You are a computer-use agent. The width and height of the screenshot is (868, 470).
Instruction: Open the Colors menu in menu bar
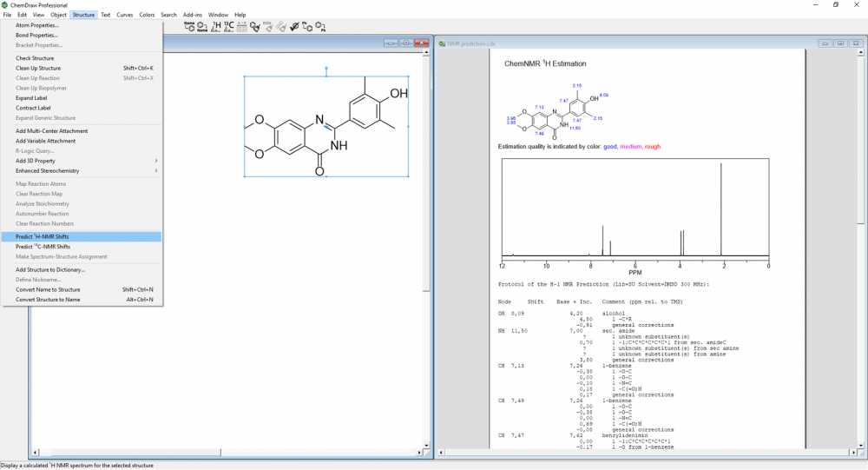(148, 15)
